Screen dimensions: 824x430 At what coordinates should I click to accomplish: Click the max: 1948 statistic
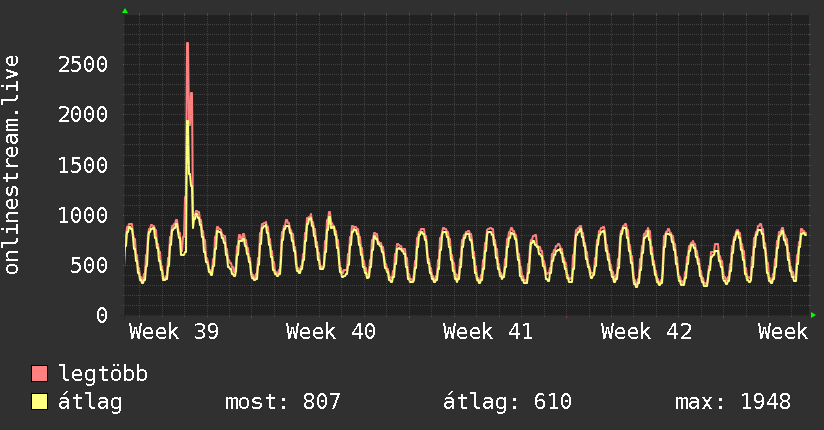click(x=733, y=402)
